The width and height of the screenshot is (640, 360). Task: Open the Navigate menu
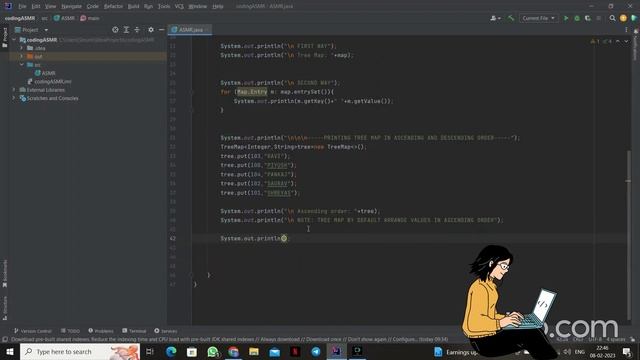click(71, 7)
